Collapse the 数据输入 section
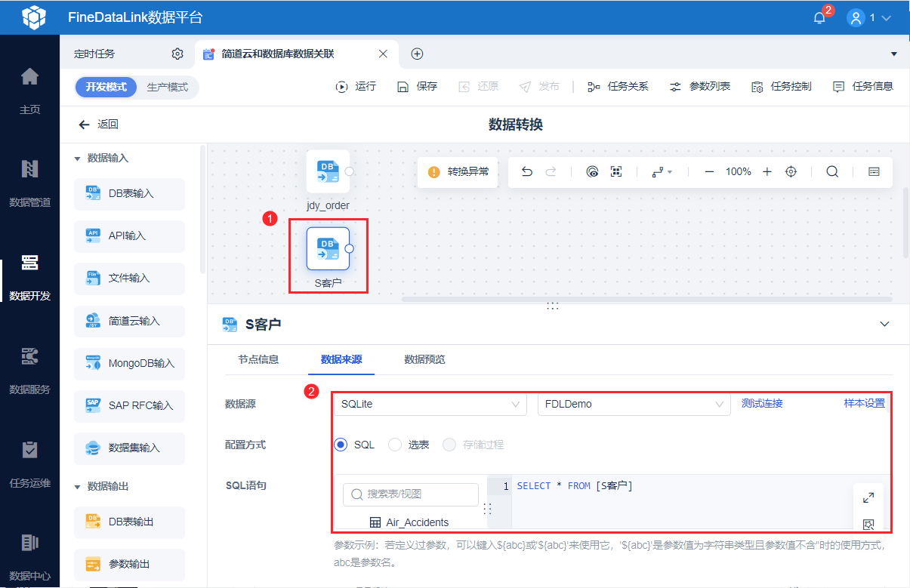The image size is (910, 588). pyautogui.click(x=77, y=159)
